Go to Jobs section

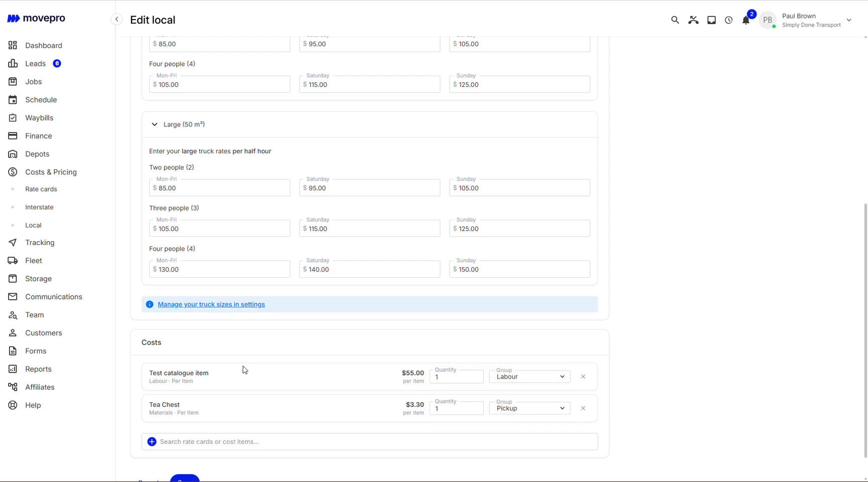tap(34, 82)
